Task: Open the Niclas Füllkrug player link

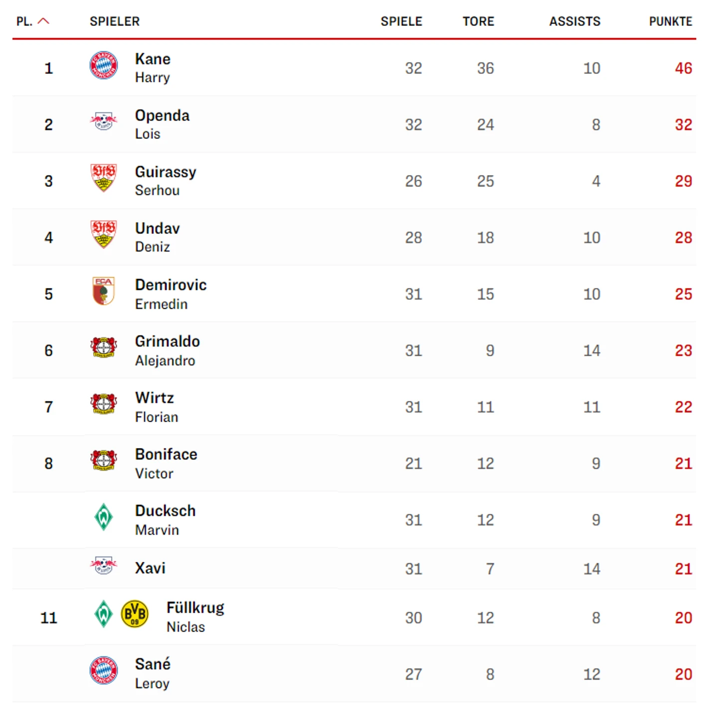Action: [195, 617]
